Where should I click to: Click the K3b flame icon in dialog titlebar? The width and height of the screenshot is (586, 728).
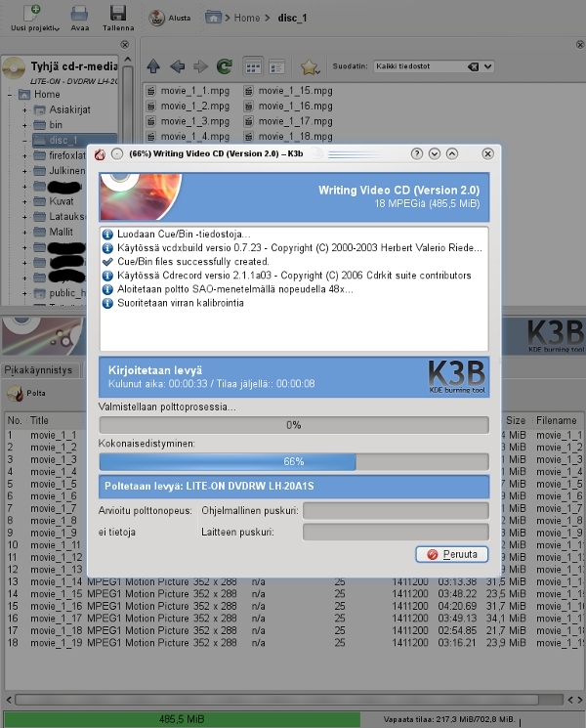100,154
